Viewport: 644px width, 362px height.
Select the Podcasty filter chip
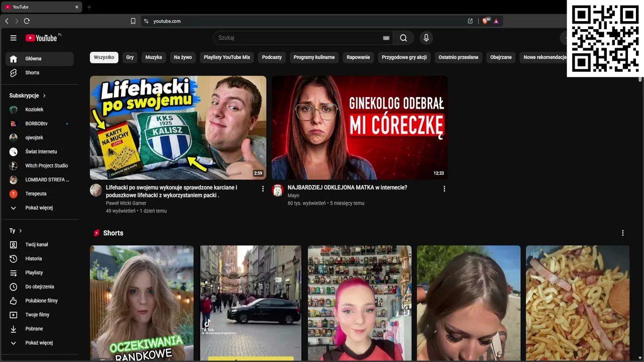[x=272, y=57]
